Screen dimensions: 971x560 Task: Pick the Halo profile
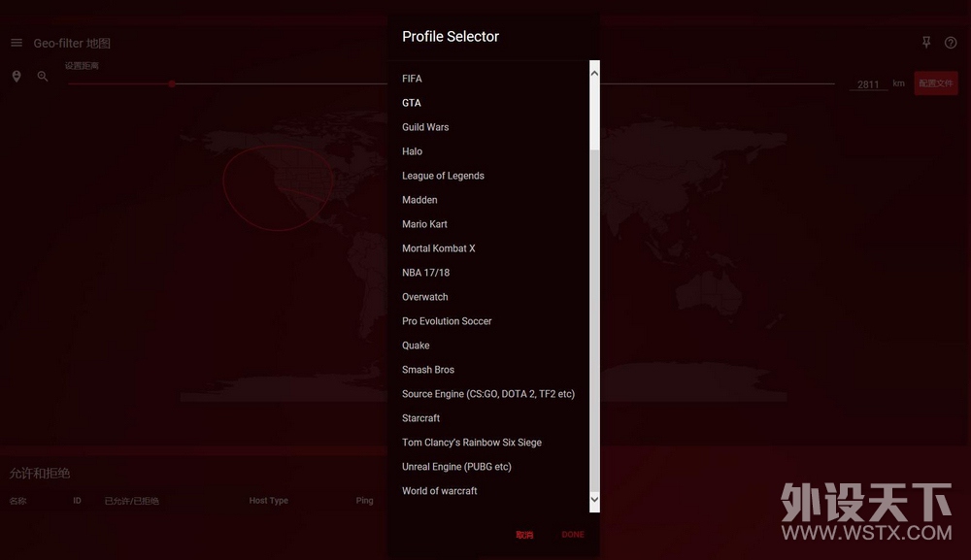pyautogui.click(x=412, y=151)
